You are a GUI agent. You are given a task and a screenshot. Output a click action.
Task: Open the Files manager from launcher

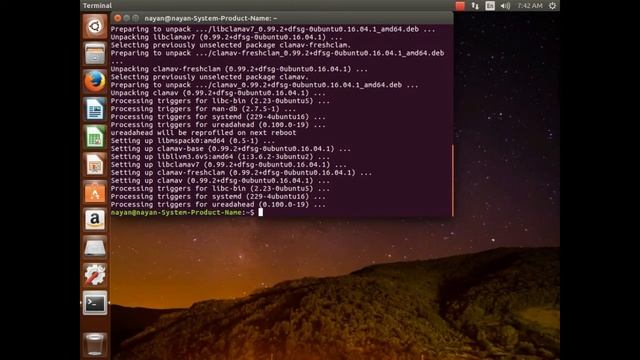pos(95,54)
